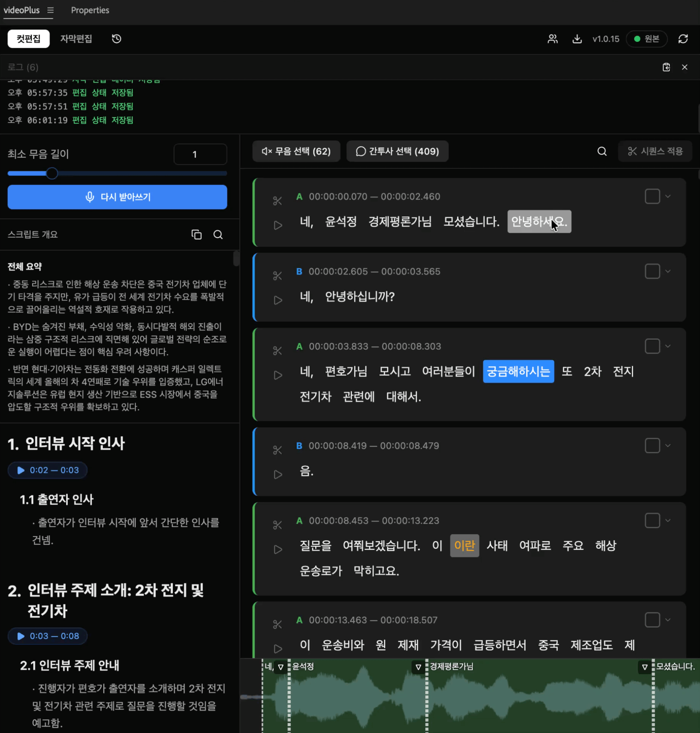Switch to the 컷편집 tab
700x733 pixels.
tap(29, 39)
